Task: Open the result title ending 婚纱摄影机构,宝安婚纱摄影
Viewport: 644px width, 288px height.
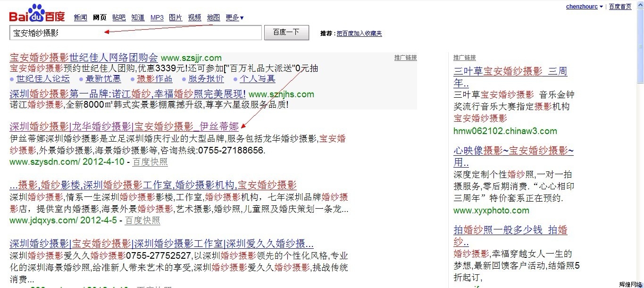Action: coord(153,185)
